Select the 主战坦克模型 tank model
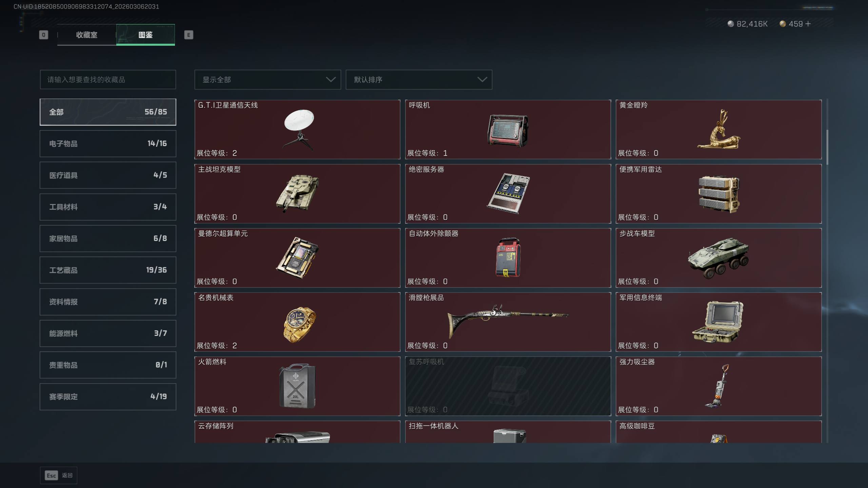Screen dimensions: 868x488 (297, 194)
